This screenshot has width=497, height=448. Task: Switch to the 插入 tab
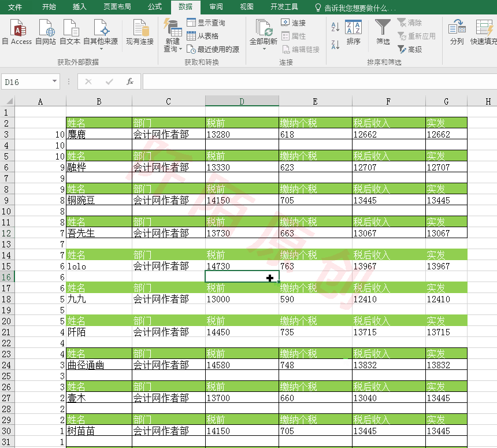click(79, 7)
